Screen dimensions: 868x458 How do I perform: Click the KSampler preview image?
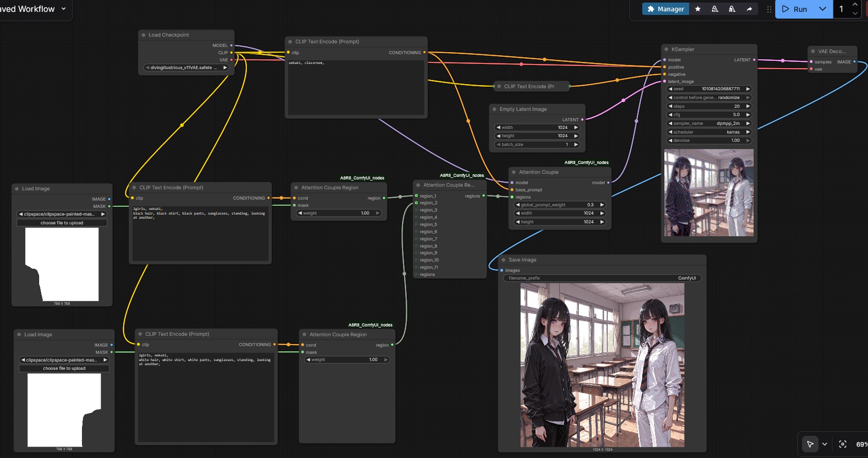[x=709, y=193]
